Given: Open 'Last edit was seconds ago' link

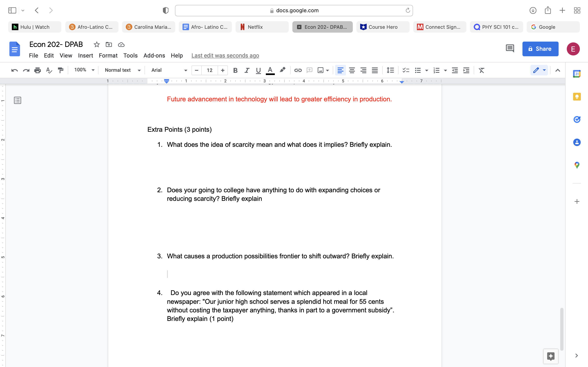Looking at the screenshot, I should 225,56.
